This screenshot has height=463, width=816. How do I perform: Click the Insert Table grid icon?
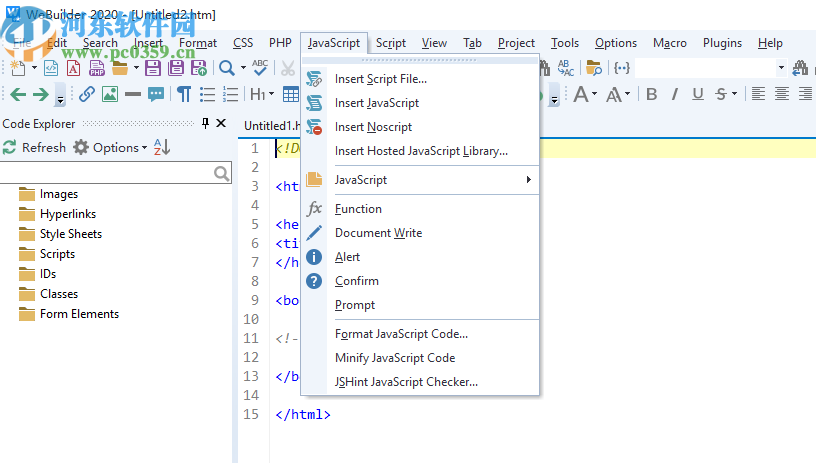[290, 95]
